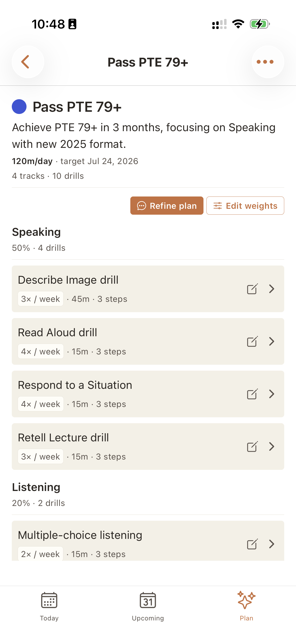Expand Describe Image drill with chevron
The height and width of the screenshot is (644, 296).
click(272, 289)
